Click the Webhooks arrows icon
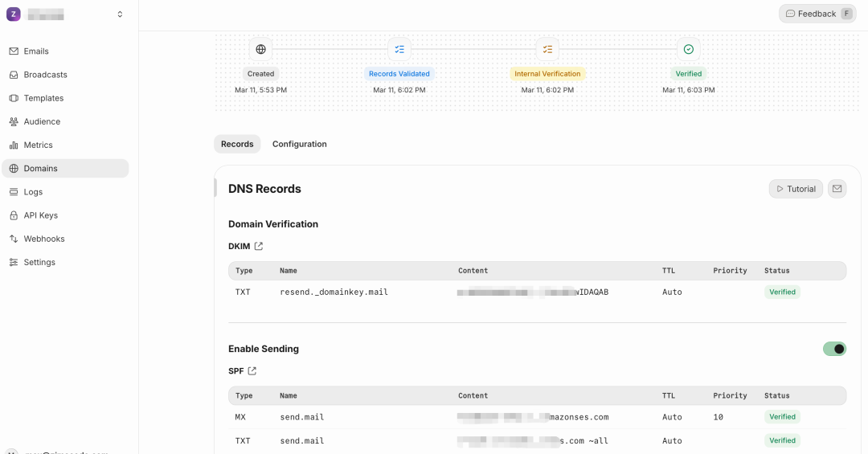The height and width of the screenshot is (454, 868). (14, 239)
